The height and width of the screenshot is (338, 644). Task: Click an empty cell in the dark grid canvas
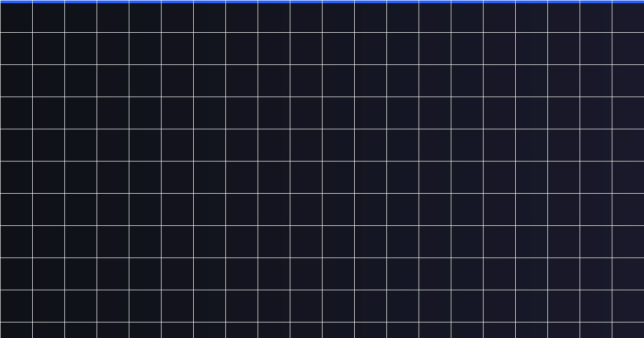(338, 177)
